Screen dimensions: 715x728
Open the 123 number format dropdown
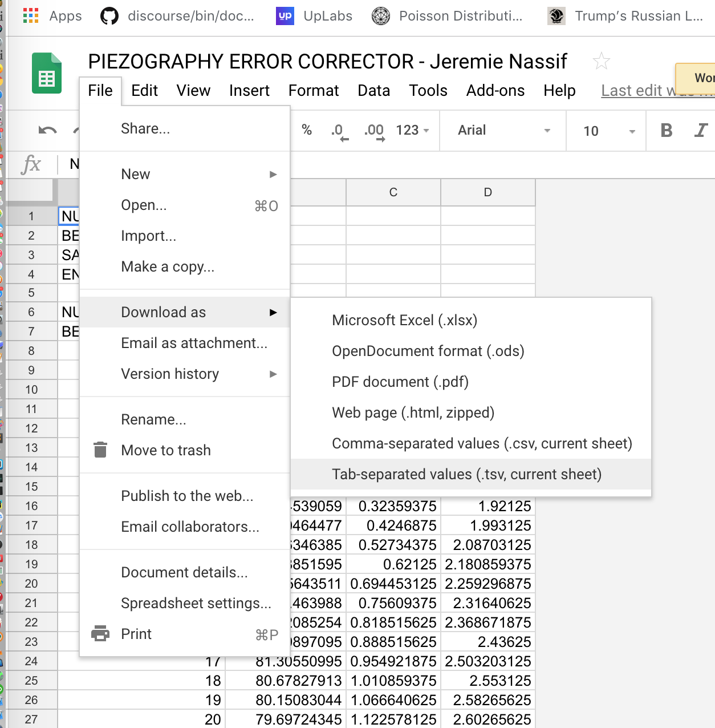pyautogui.click(x=412, y=131)
